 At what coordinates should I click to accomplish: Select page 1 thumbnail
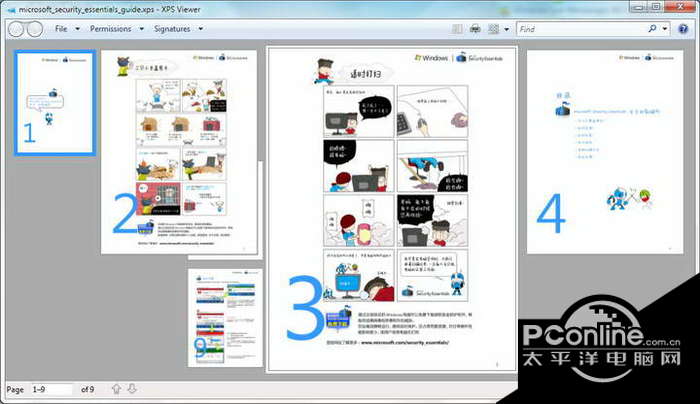[55, 103]
